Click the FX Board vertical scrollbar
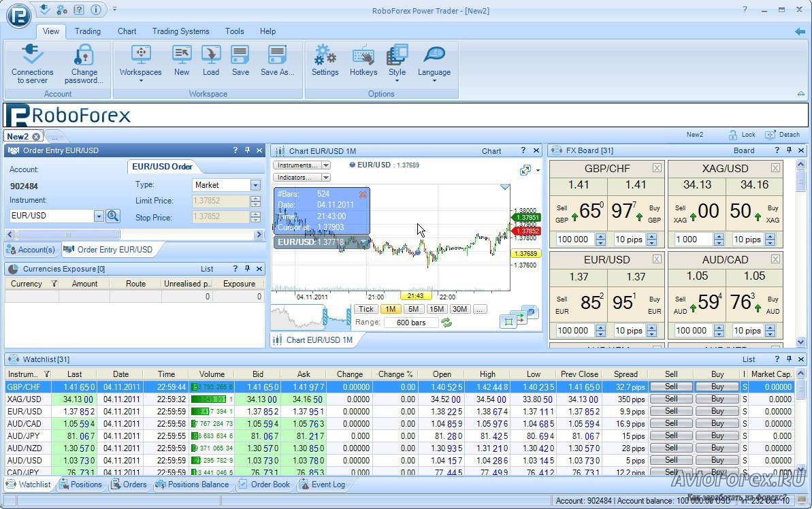Screen dimensions: 812x509 [800, 253]
